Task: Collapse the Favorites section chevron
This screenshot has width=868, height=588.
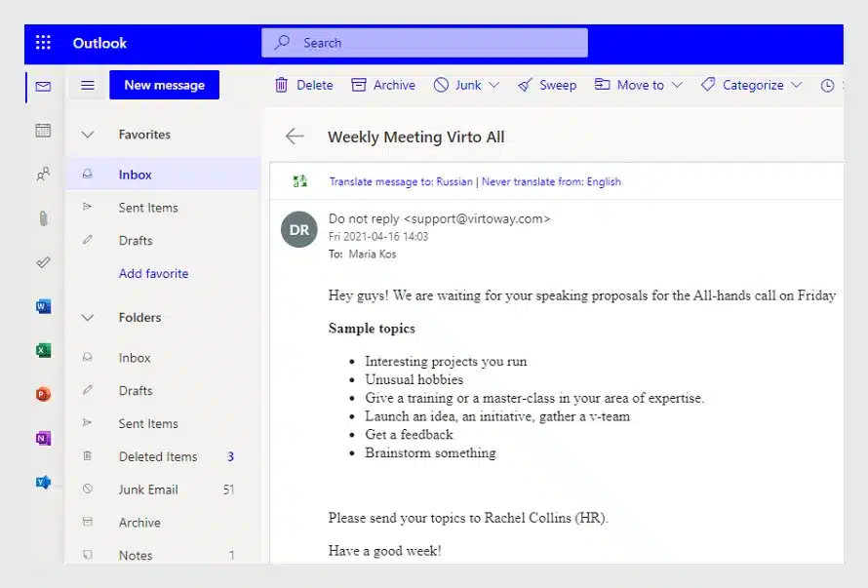Action: 88,135
